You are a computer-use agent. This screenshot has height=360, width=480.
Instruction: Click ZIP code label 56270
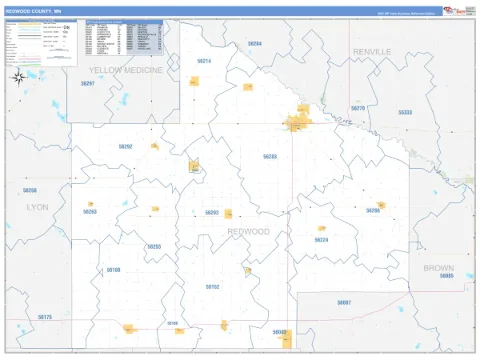[358, 108]
